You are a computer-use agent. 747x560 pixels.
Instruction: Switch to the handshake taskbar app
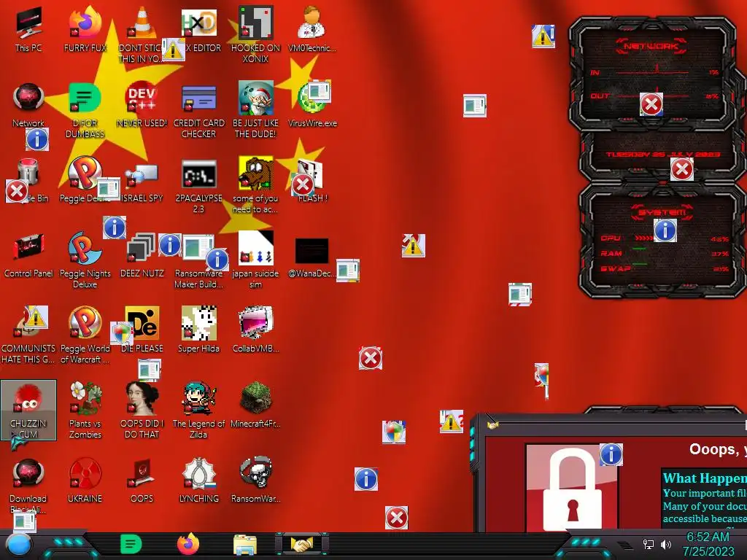302,544
